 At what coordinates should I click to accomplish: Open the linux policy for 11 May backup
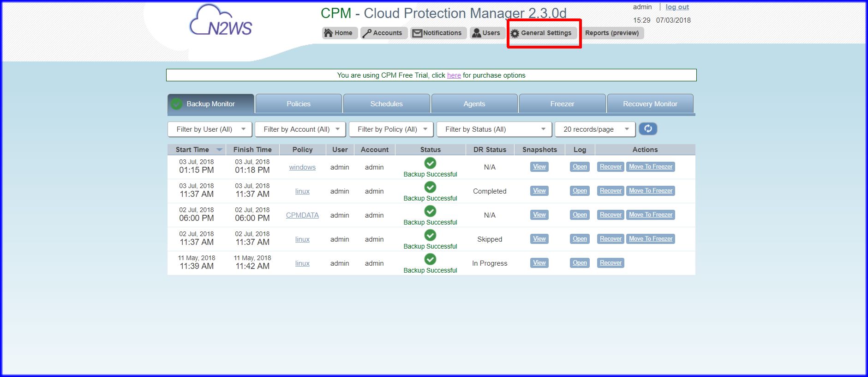click(x=302, y=263)
